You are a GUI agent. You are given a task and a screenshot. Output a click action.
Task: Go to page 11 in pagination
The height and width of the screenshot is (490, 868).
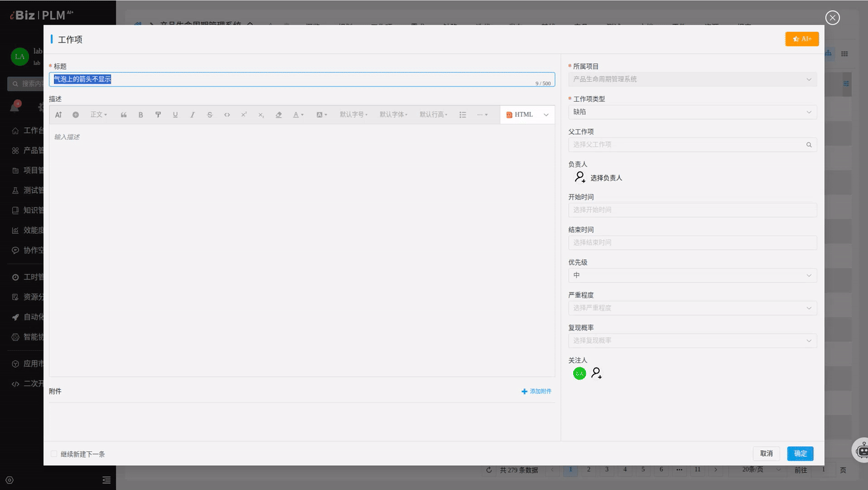click(697, 470)
